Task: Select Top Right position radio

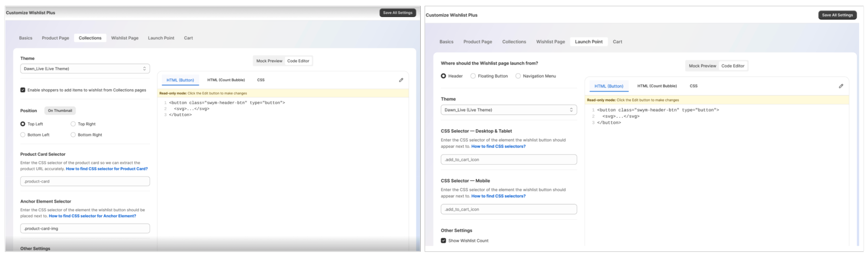Action: [73, 124]
